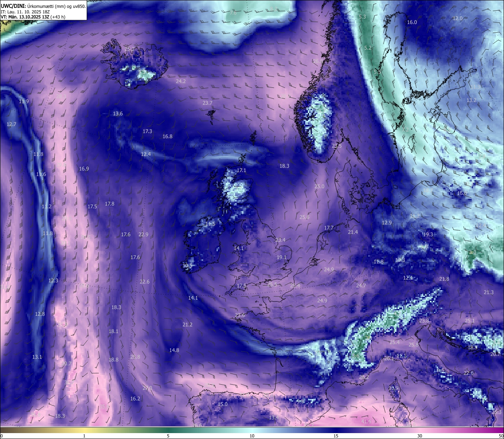Click the valid time line 'VT: Mán. 13.10.2025 13Z'
This screenshot has height=439, width=504.
click(x=24, y=17)
